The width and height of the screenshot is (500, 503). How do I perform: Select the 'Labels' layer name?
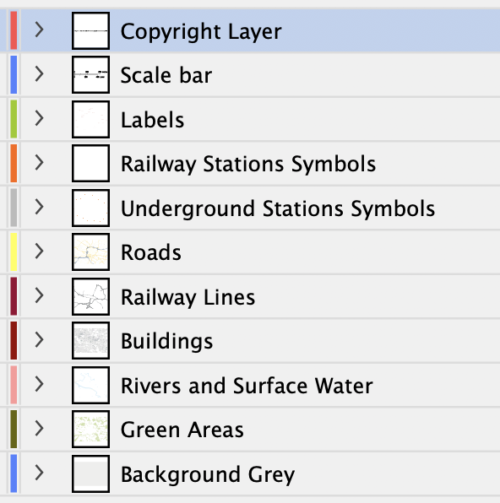[152, 120]
